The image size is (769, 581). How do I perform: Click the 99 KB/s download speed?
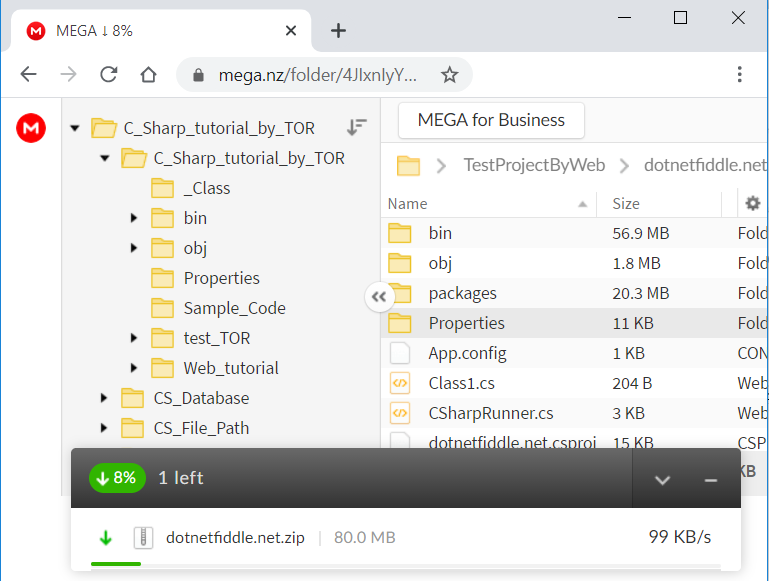click(679, 537)
